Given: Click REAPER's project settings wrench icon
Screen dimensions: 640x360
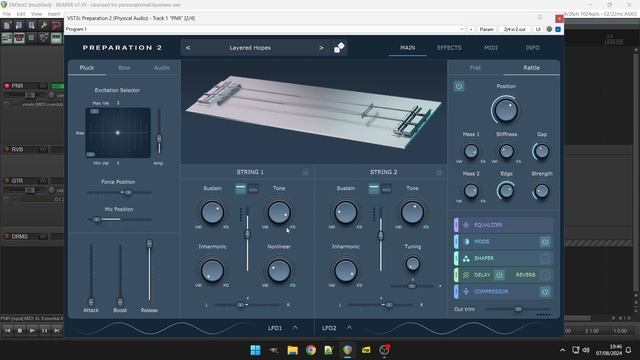Looking at the screenshot, I should (x=44, y=26).
